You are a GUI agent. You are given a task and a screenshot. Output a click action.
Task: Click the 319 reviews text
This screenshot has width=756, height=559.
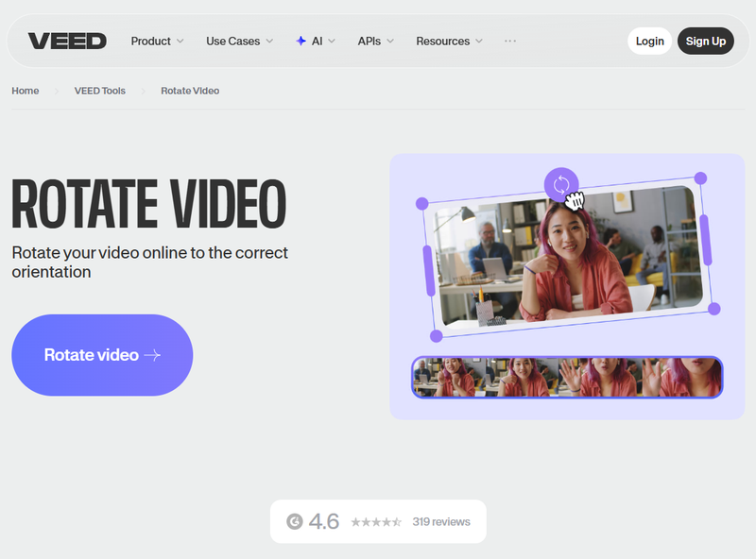441,522
